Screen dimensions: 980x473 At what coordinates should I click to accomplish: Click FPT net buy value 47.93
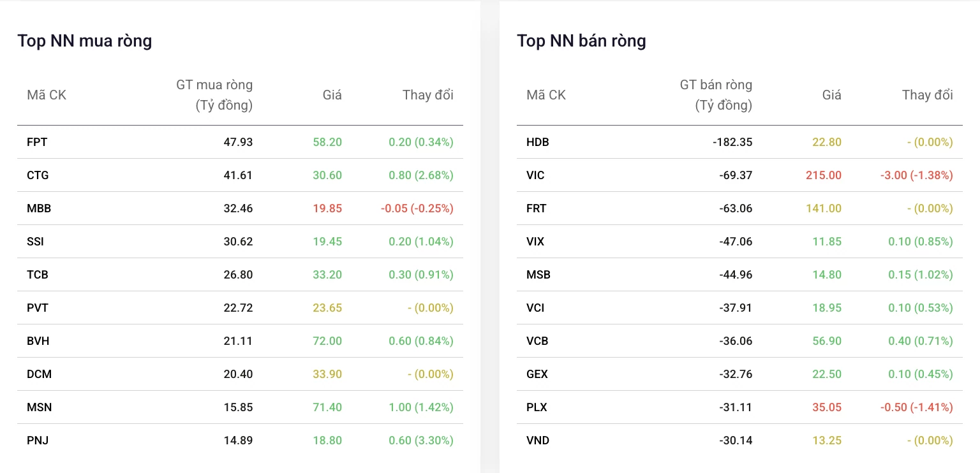pyautogui.click(x=238, y=142)
